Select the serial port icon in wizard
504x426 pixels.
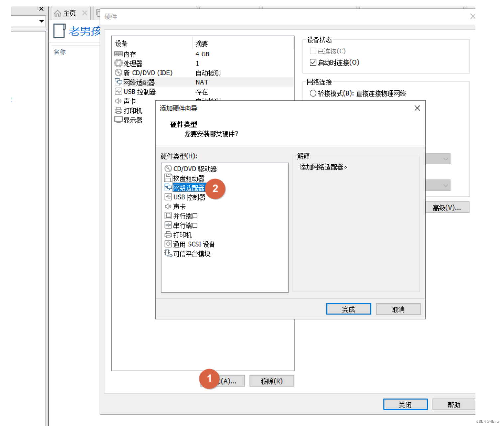click(168, 225)
